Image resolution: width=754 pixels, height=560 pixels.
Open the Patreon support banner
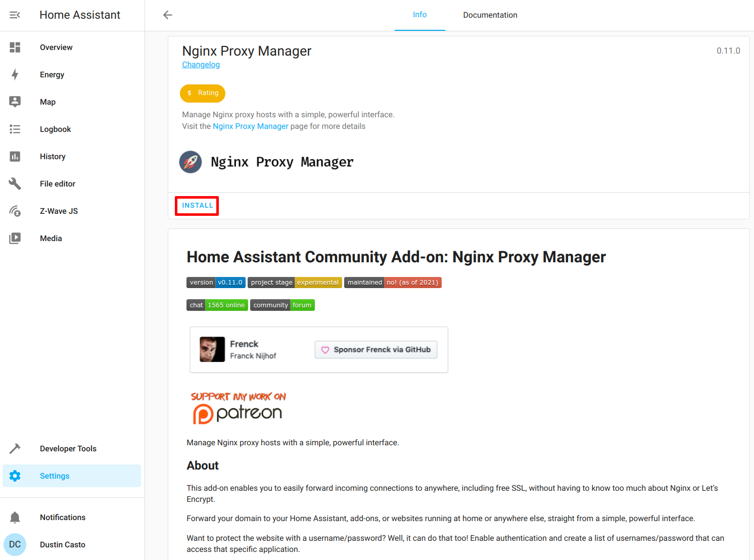[x=239, y=407]
